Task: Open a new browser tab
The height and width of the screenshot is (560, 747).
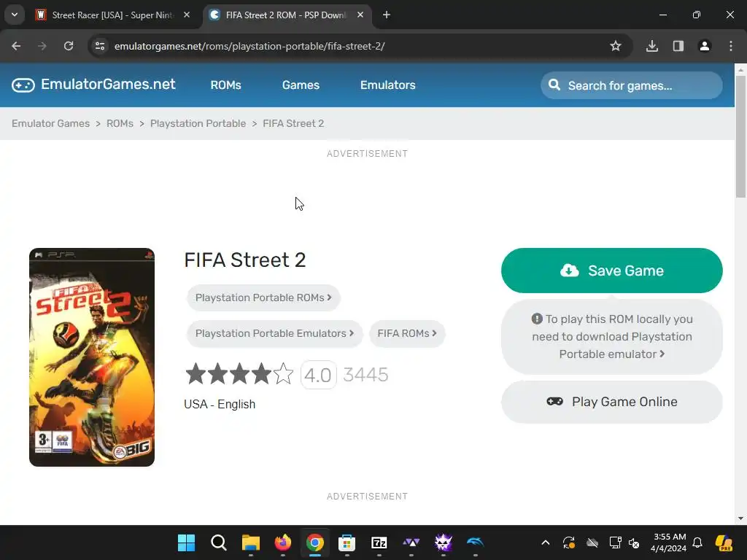Action: (x=387, y=15)
